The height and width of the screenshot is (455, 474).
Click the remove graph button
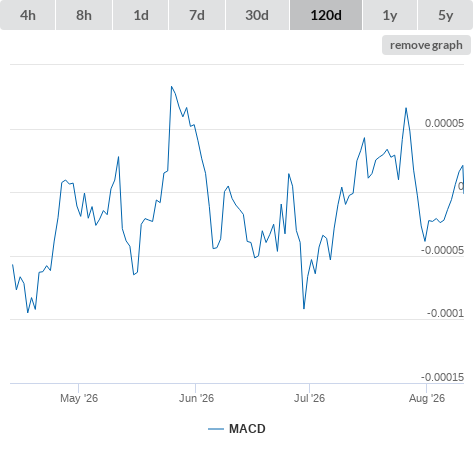pos(426,45)
